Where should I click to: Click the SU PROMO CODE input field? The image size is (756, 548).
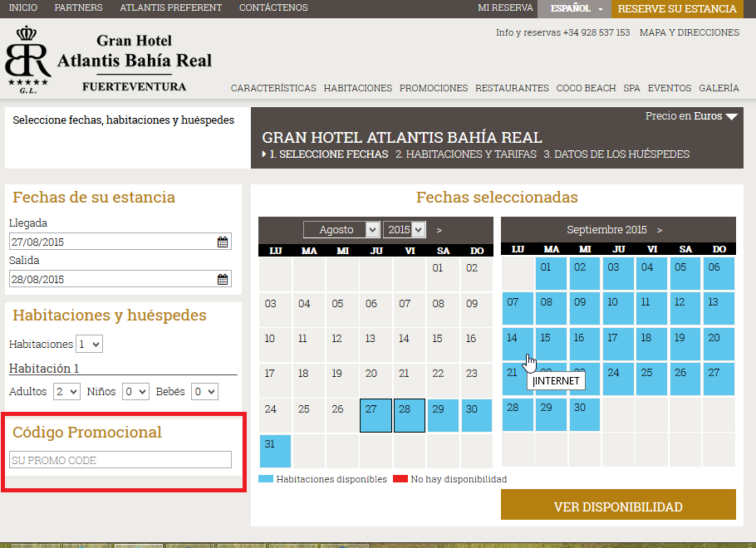pos(120,460)
